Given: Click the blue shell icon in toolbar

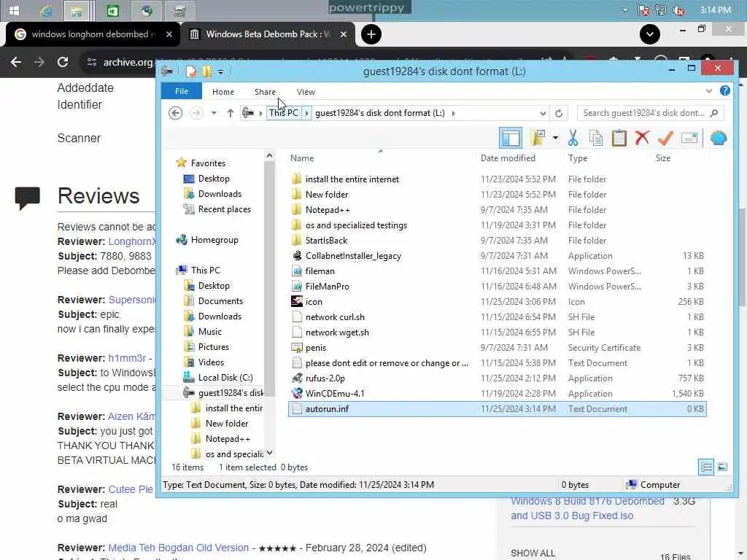Looking at the screenshot, I should [x=719, y=138].
